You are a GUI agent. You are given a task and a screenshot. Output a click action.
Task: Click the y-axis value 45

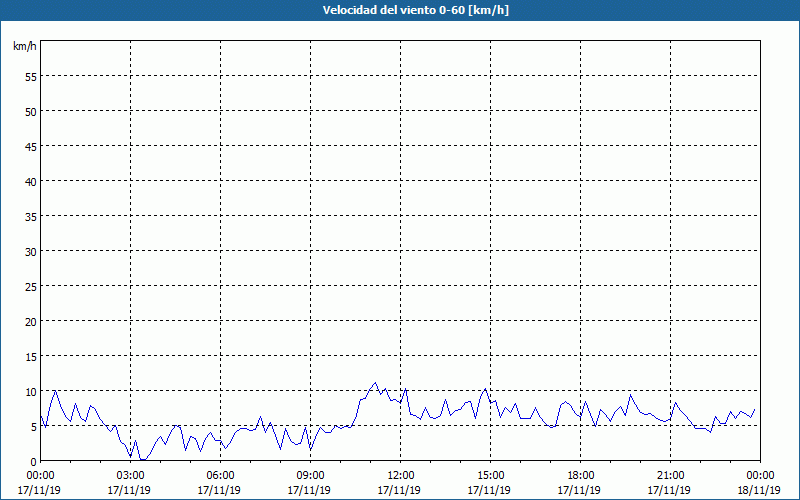(31, 146)
